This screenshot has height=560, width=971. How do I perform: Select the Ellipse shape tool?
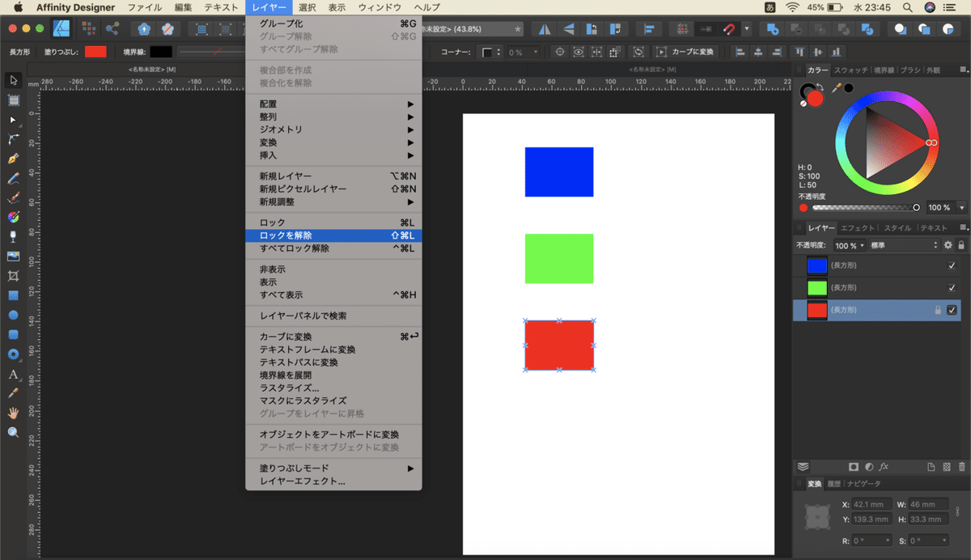[x=13, y=315]
